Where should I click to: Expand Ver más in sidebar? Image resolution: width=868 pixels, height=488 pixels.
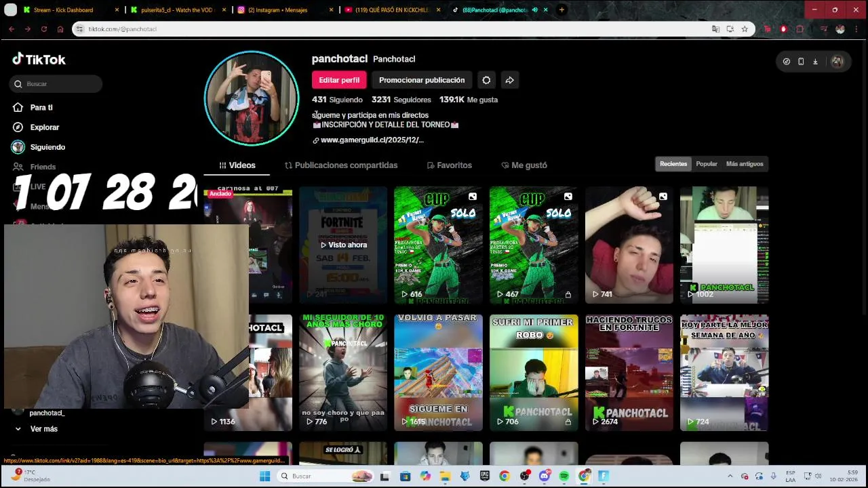point(37,429)
